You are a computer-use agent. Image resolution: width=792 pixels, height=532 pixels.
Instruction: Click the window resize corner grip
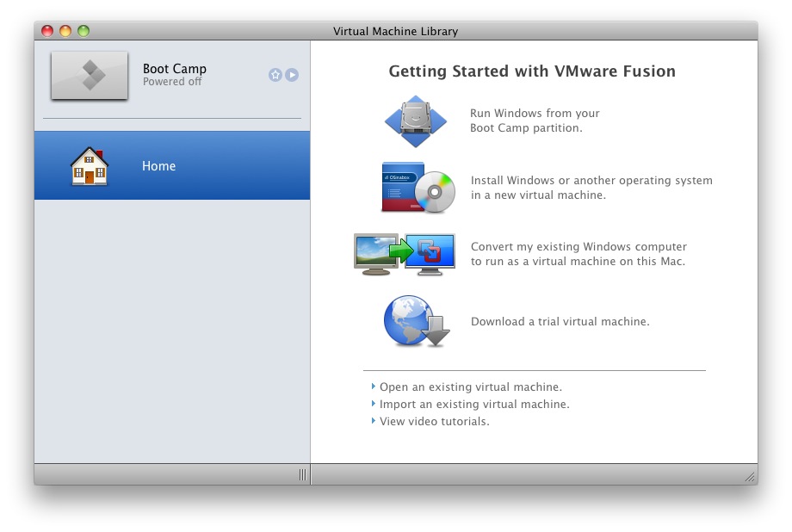750,478
